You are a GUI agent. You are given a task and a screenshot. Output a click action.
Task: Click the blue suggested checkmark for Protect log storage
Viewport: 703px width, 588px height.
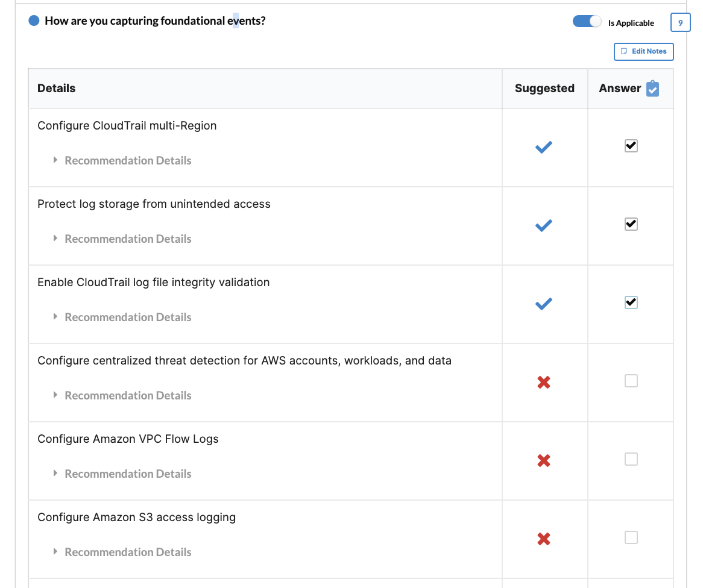point(543,225)
